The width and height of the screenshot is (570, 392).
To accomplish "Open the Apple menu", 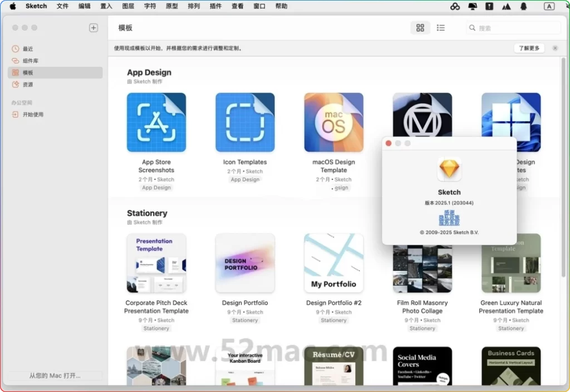I will (13, 6).
